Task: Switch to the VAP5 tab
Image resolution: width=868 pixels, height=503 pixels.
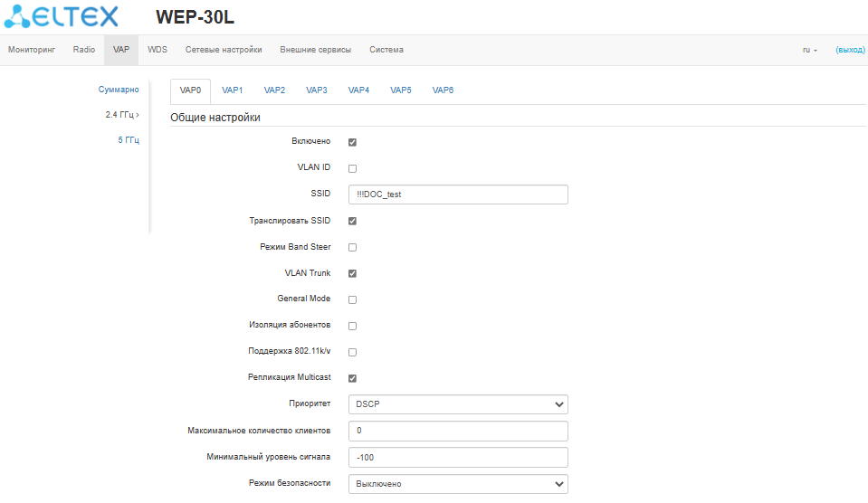Action: click(x=401, y=90)
